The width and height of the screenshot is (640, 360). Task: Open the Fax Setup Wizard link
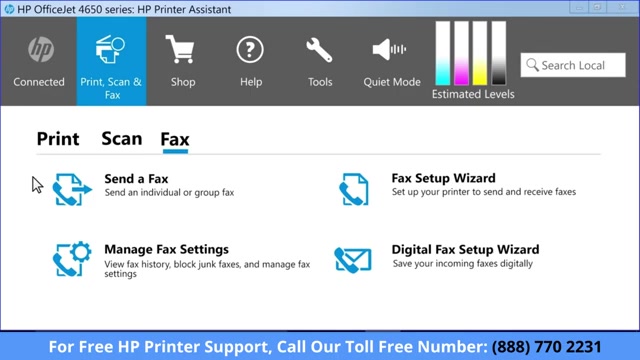(443, 178)
